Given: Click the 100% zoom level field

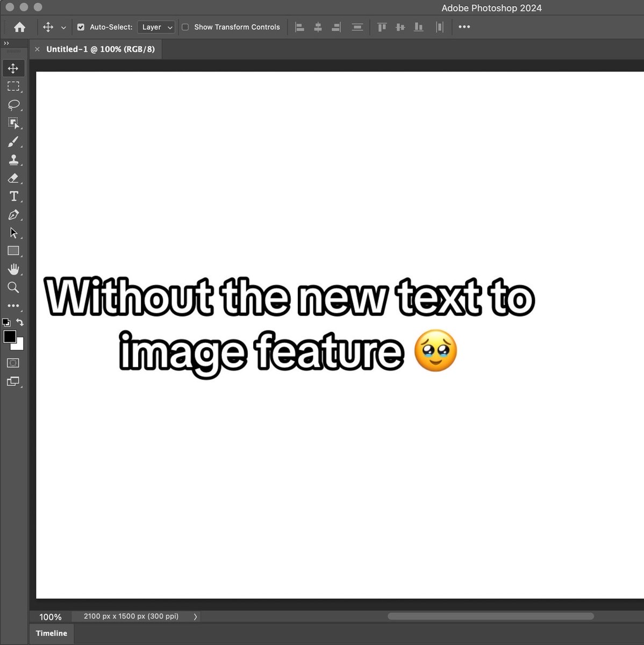Looking at the screenshot, I should (51, 617).
